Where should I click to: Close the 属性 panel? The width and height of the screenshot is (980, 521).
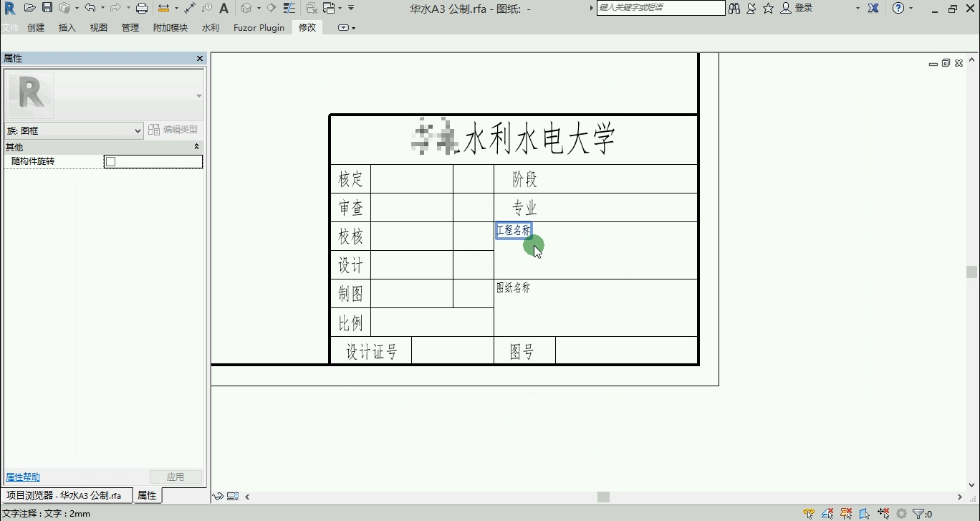[x=200, y=58]
